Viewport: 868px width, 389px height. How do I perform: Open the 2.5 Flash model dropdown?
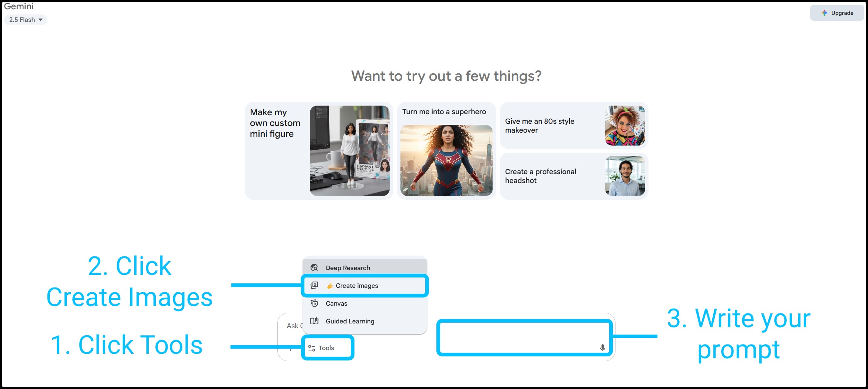pyautogui.click(x=25, y=20)
